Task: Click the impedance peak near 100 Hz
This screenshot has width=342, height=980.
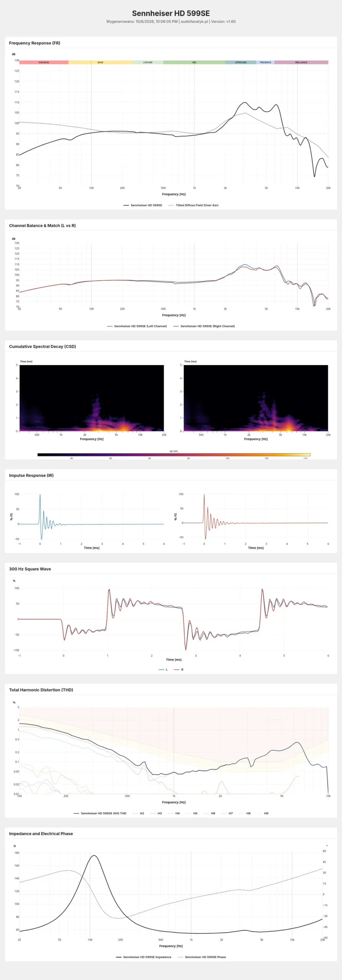Action: click(x=94, y=856)
